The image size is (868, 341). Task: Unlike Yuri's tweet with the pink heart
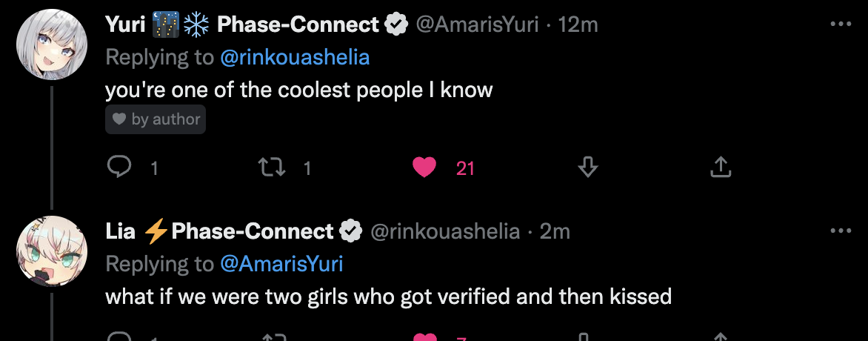point(424,168)
